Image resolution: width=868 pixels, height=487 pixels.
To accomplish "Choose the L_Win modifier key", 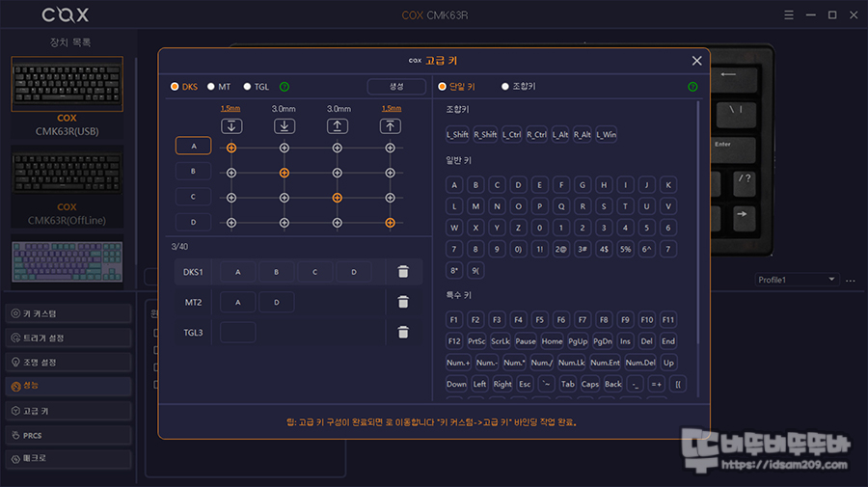I will 607,134.
